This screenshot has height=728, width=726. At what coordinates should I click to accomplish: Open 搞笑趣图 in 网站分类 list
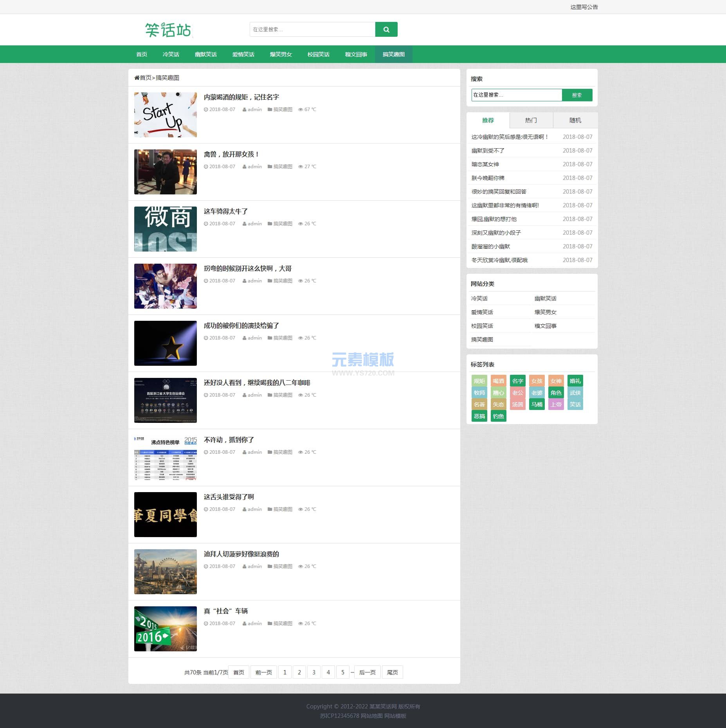(x=482, y=340)
